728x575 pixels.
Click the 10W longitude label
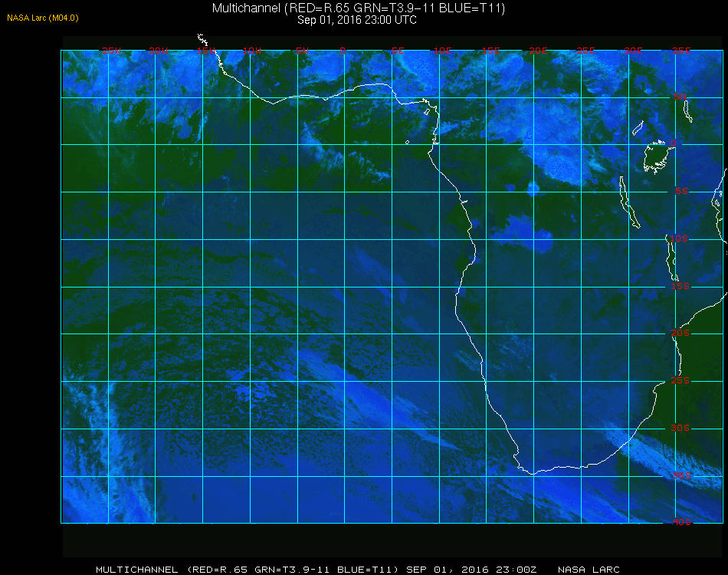point(252,51)
